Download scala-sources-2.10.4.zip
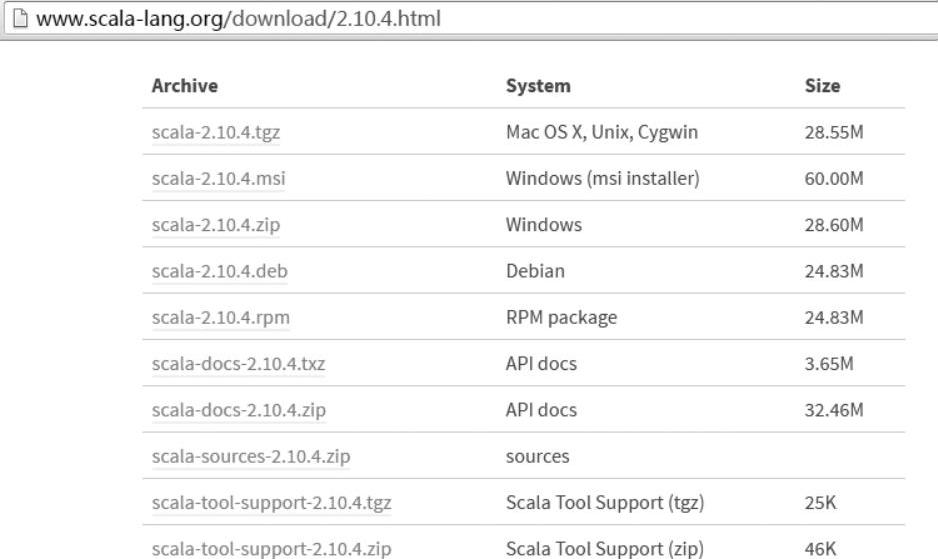The image size is (938, 559). click(x=251, y=457)
